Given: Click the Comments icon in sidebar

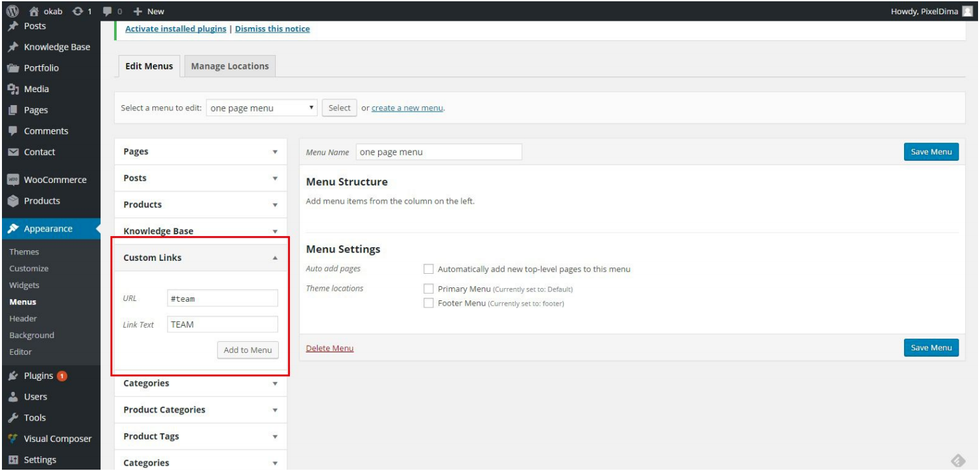Looking at the screenshot, I should point(12,131).
